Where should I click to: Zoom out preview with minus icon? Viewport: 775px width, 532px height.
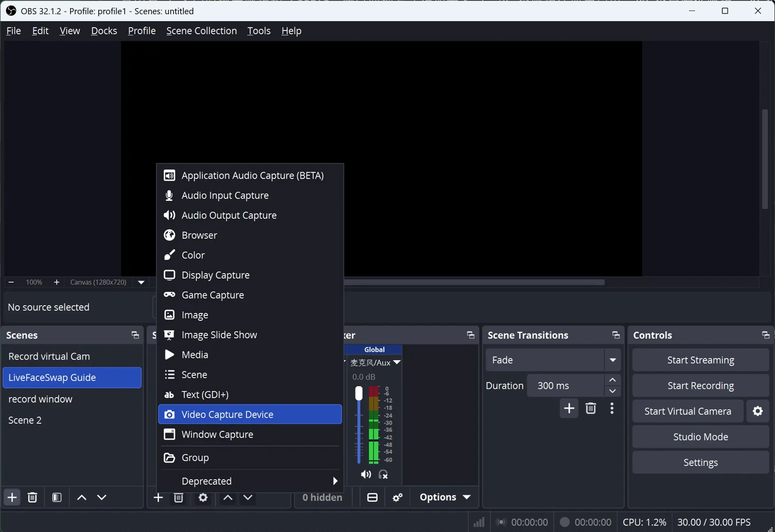click(x=11, y=282)
